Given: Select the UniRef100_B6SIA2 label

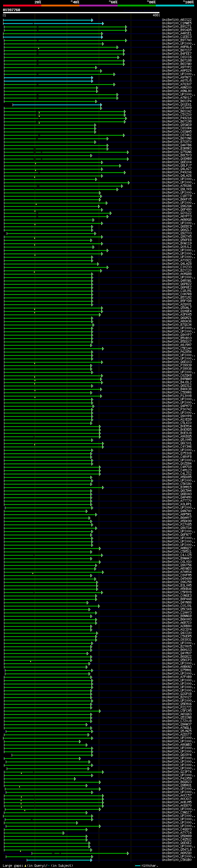Looking at the screenshot, I should pyautogui.click(x=177, y=111).
